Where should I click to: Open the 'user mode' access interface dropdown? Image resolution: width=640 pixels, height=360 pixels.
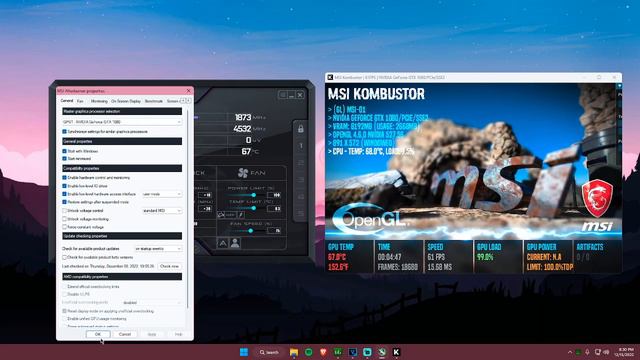(x=162, y=194)
